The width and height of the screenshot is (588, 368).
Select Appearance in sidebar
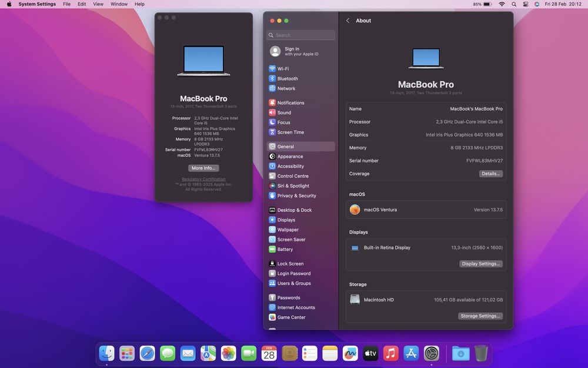(x=300, y=156)
